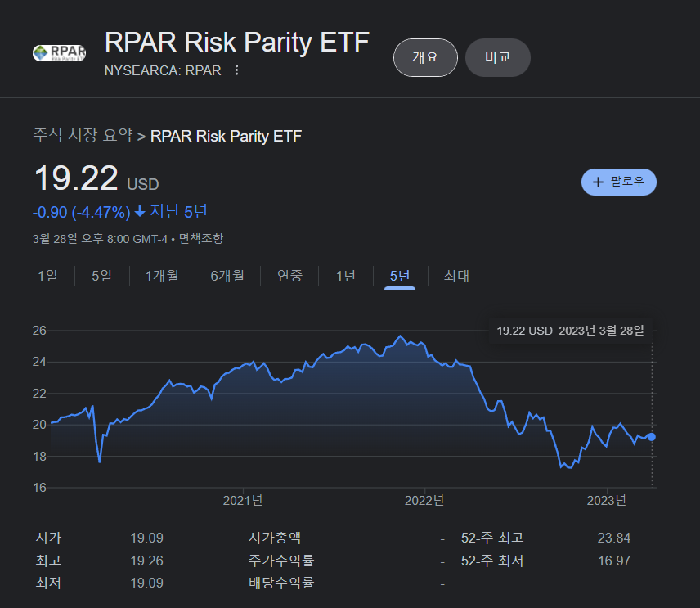Select the 개요 overview button
The width and height of the screenshot is (700, 608).
click(x=425, y=57)
